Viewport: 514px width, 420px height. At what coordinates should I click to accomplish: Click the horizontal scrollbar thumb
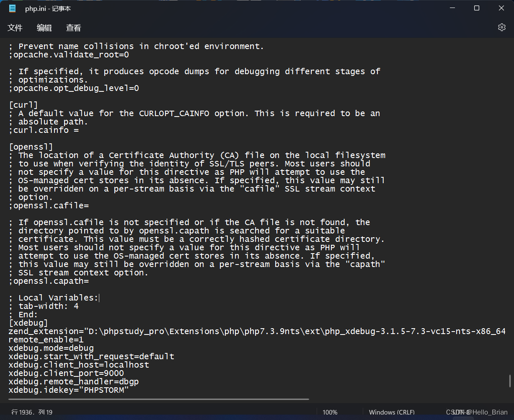[158, 399]
